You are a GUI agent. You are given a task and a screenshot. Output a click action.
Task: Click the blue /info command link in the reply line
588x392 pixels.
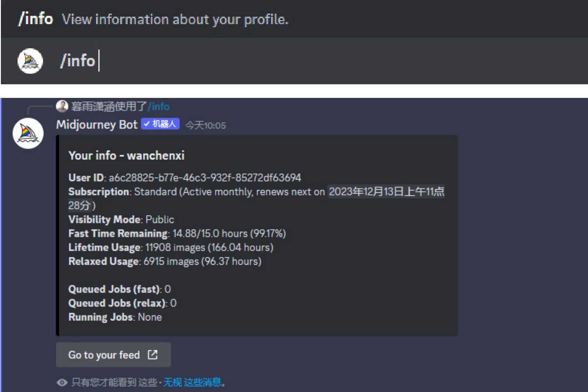[x=158, y=107]
